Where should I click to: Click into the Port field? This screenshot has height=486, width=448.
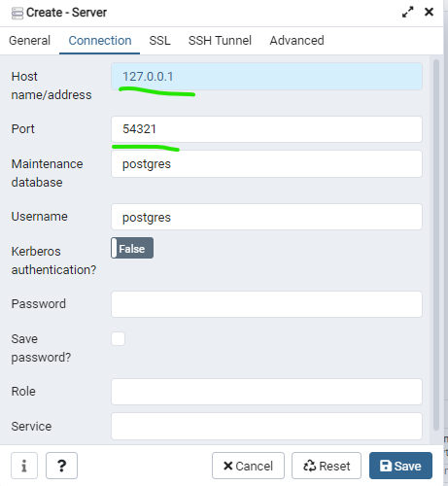(x=266, y=129)
